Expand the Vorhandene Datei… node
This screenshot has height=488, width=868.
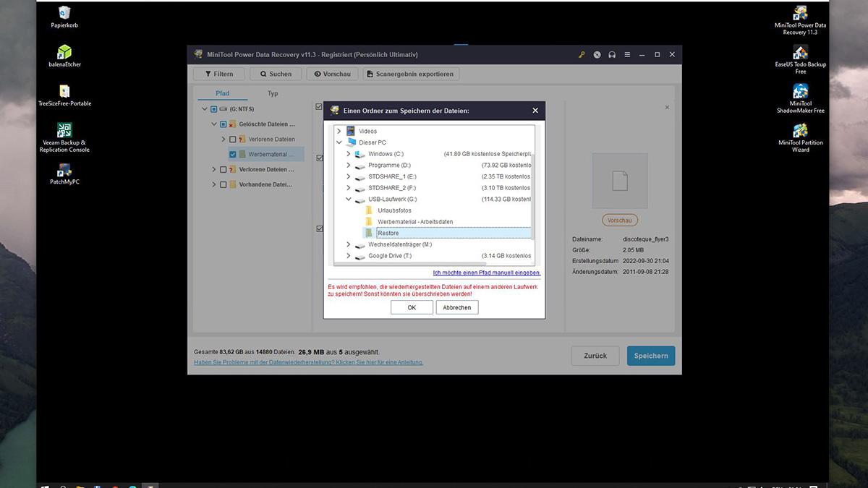click(x=214, y=184)
